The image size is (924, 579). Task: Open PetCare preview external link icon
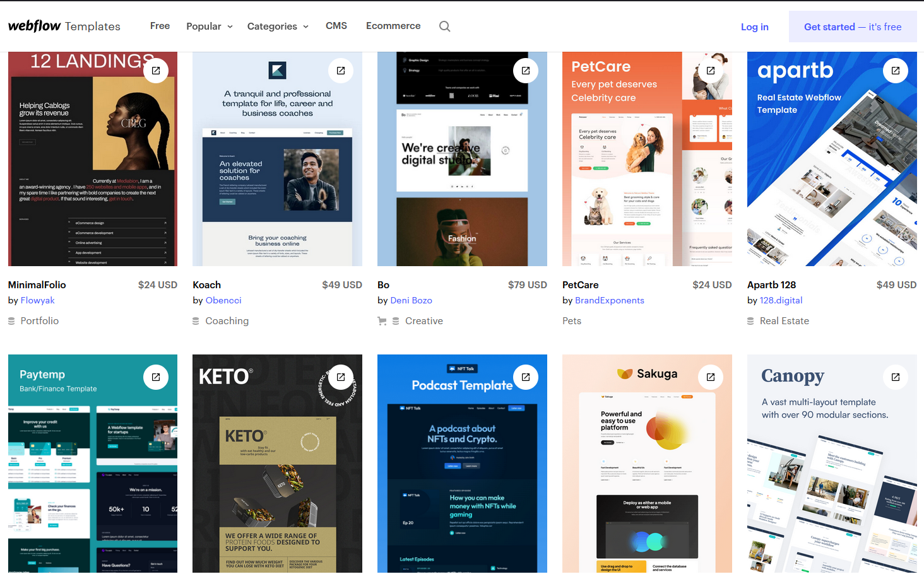pos(711,71)
